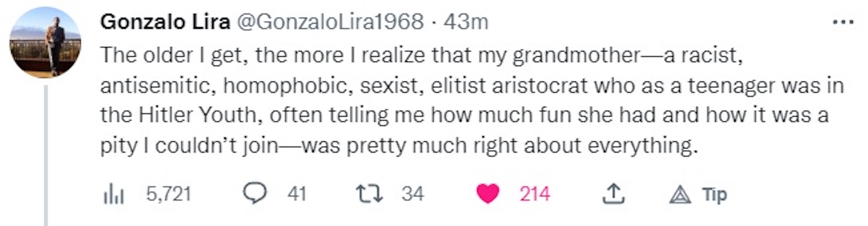Click the reply speech bubble icon
Screen dimensions: 868x226
click(x=254, y=193)
